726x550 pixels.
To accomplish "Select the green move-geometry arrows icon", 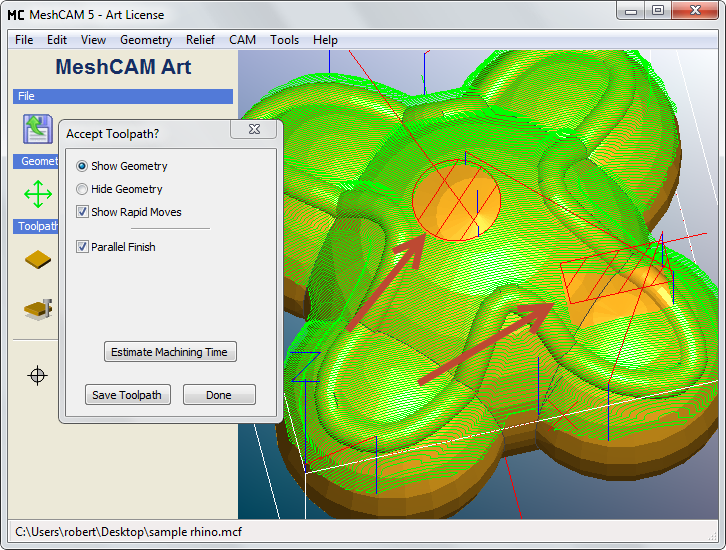I will coord(38,194).
